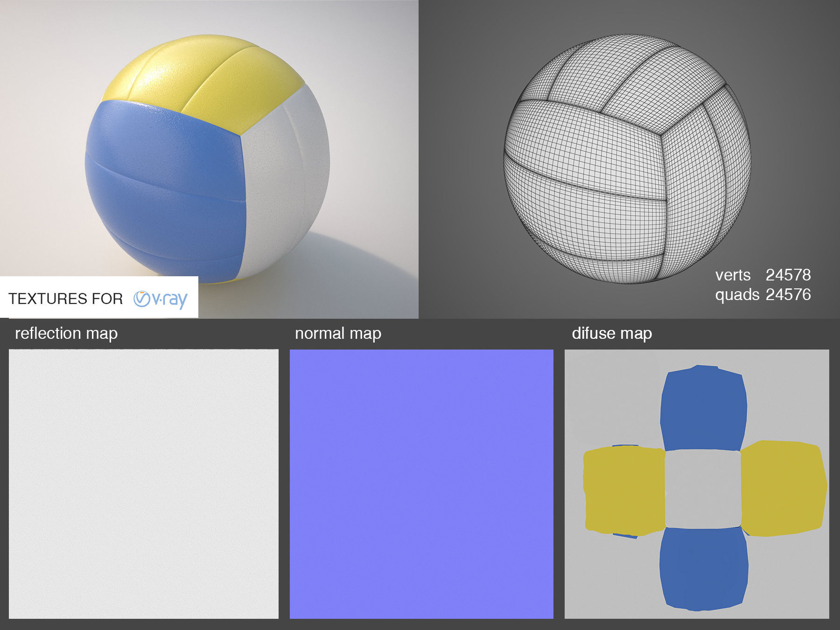
Task: Click the wireframe volleyball preview
Action: pos(629,159)
